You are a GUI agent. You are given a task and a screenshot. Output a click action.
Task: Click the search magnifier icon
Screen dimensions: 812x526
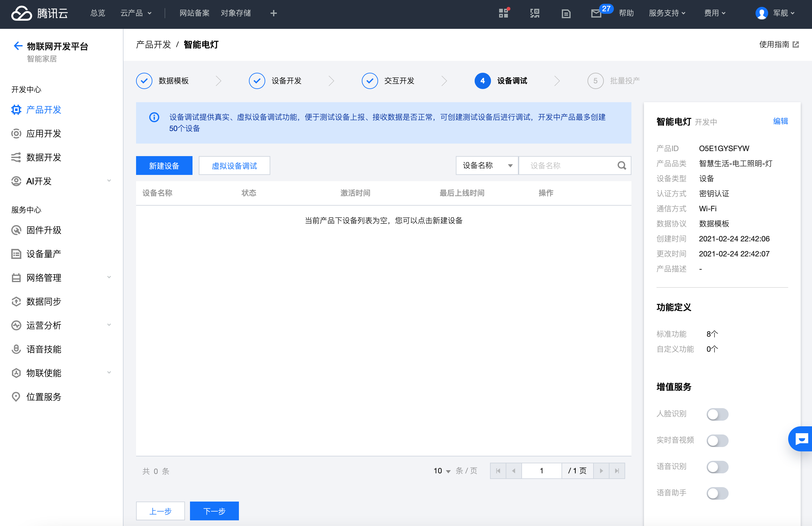point(621,166)
